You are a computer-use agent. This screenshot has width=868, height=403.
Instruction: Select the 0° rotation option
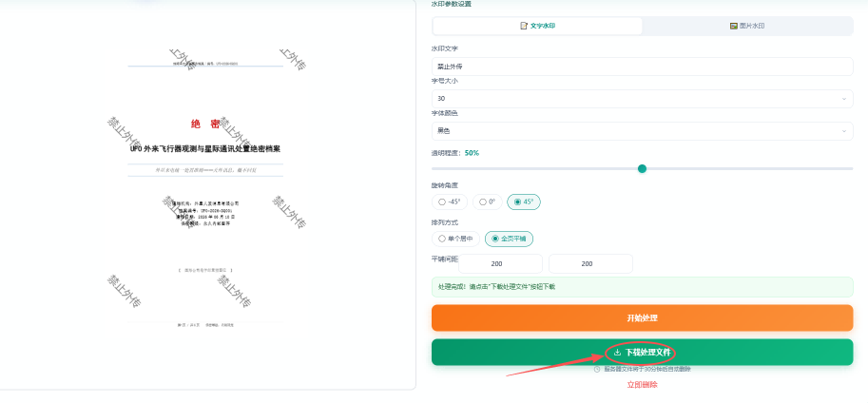(487, 202)
